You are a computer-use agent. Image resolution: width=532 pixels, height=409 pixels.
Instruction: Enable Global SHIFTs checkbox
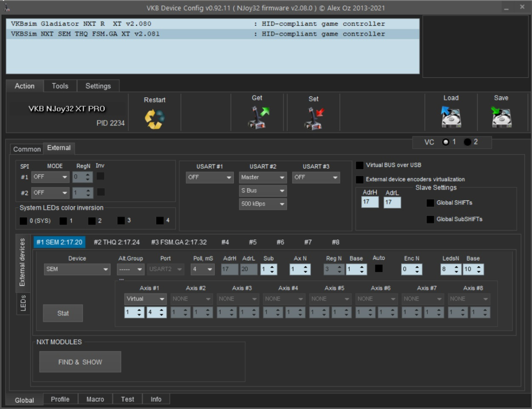tap(430, 203)
